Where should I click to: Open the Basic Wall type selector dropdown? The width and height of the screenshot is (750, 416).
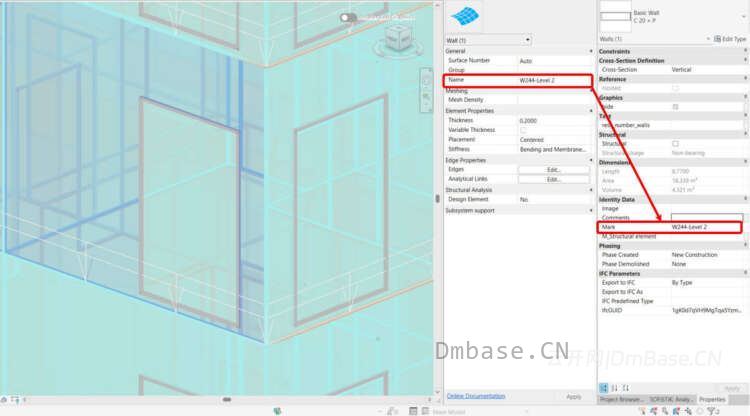pyautogui.click(x=744, y=17)
